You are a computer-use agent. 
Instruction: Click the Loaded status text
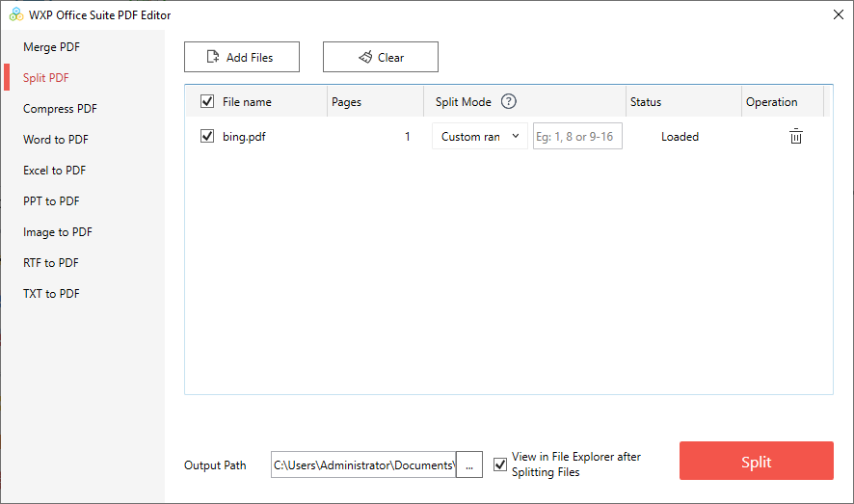[680, 137]
